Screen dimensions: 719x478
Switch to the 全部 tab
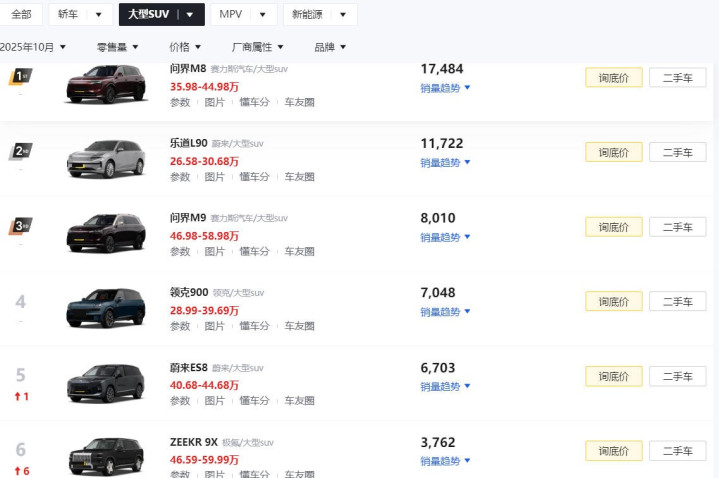(x=21, y=15)
